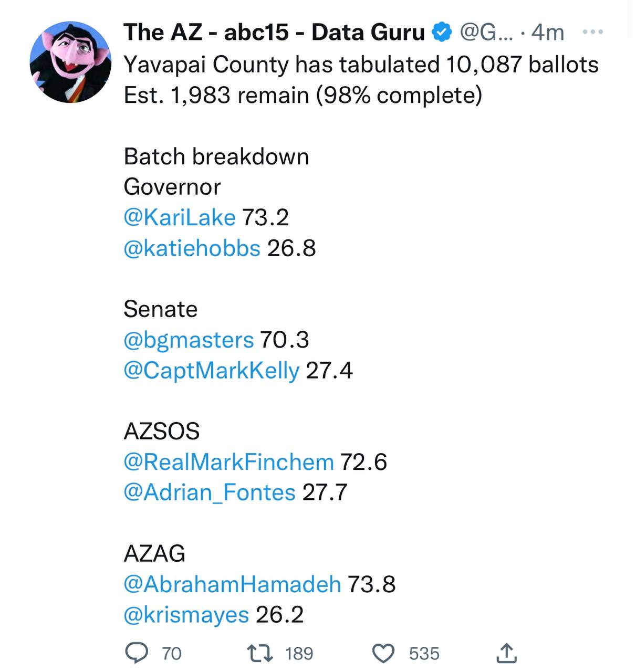Open the reply comment icon
The width and height of the screenshot is (636, 672).
tap(138, 653)
